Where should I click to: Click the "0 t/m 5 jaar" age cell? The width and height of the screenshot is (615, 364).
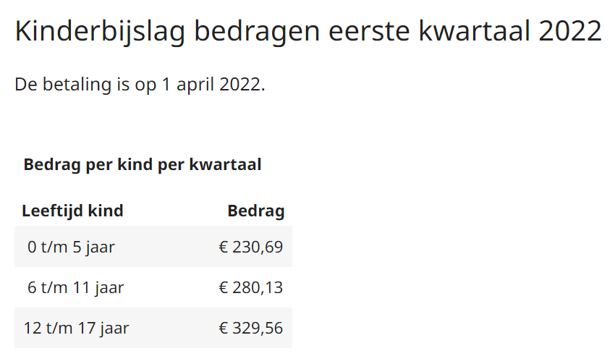tap(71, 247)
